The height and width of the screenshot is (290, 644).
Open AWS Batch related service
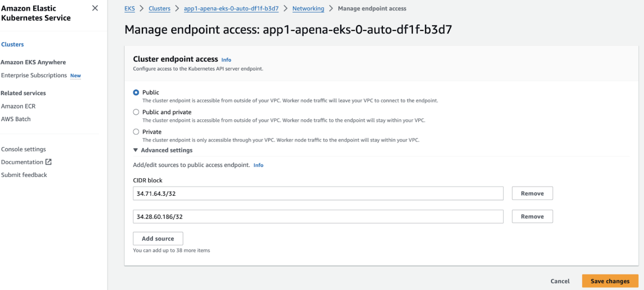coord(16,119)
